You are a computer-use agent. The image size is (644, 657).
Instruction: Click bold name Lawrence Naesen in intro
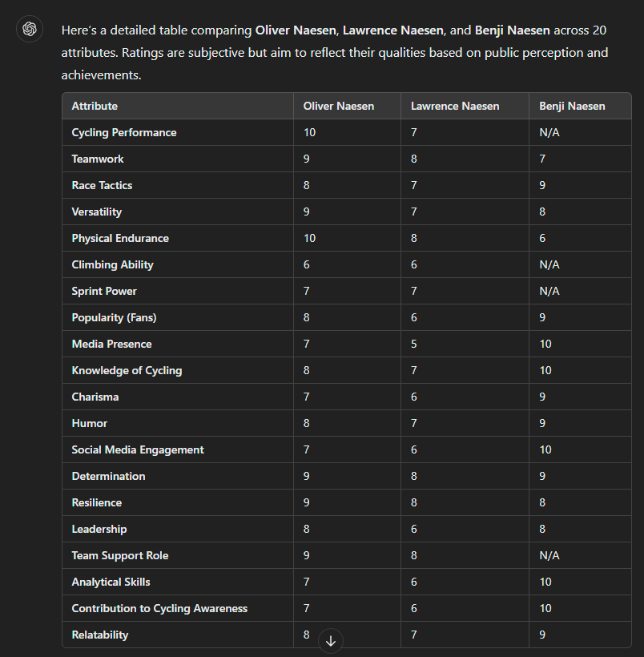pos(393,30)
